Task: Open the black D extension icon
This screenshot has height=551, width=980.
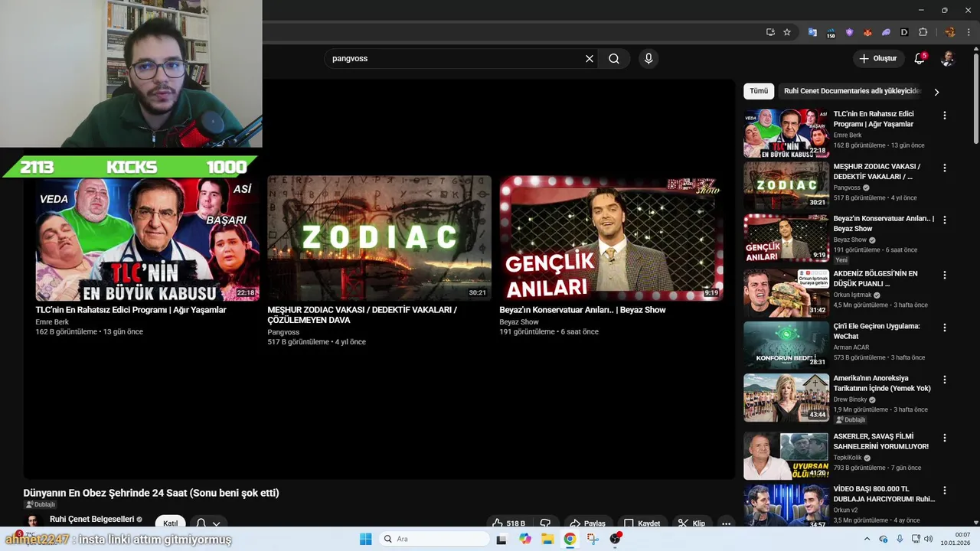Action: 904,32
